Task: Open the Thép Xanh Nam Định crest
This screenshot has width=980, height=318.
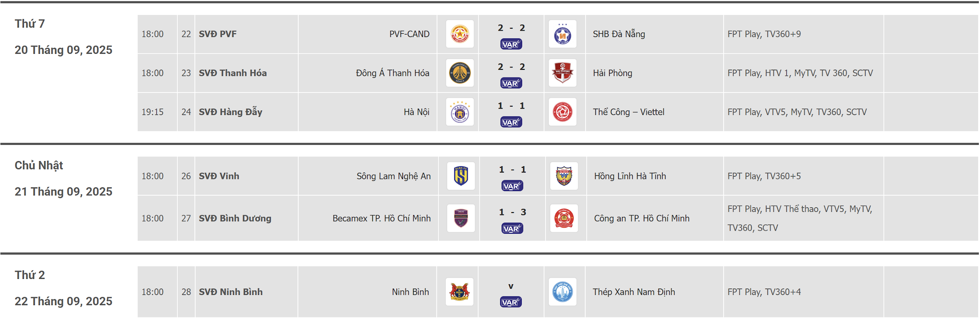Action: [x=563, y=292]
